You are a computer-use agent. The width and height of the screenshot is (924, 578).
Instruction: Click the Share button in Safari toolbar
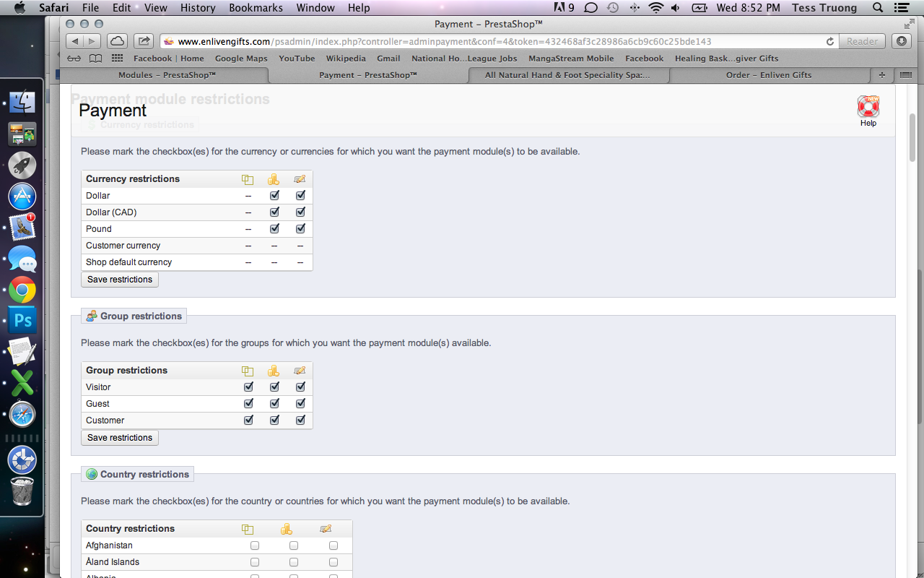144,41
